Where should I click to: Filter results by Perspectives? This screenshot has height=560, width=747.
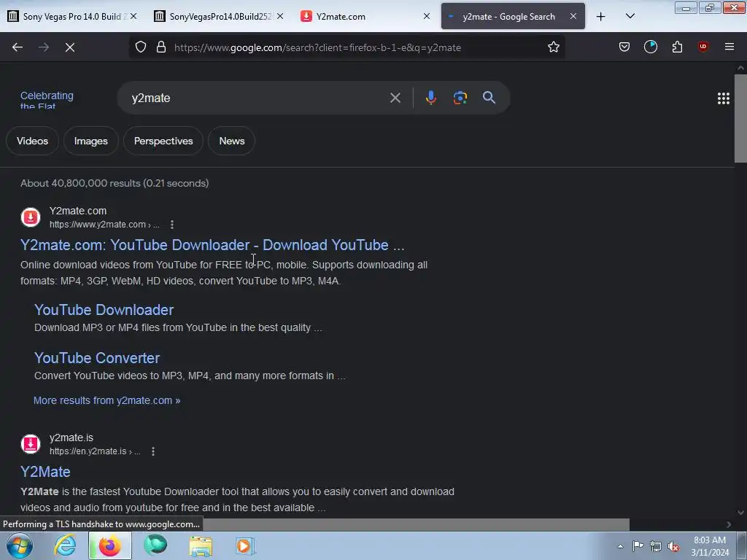pyautogui.click(x=163, y=141)
